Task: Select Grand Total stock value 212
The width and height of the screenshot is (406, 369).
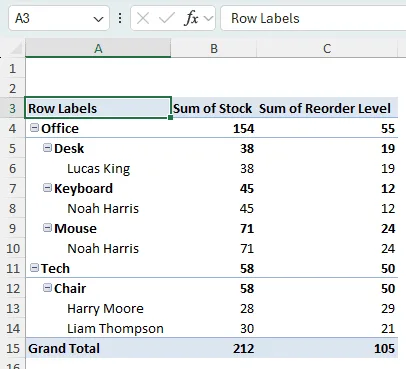Action: click(214, 348)
